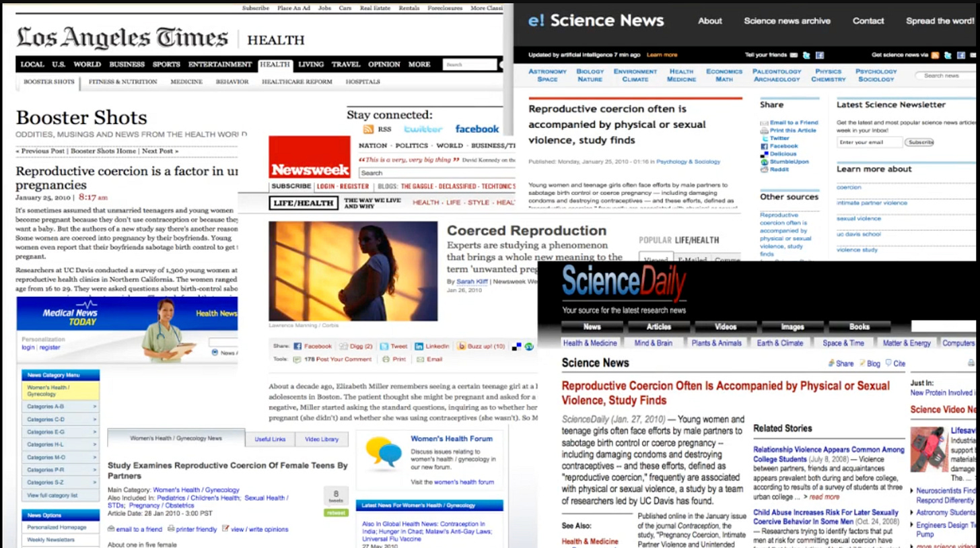Click the Lifesaving video thumbnail in ScienceDaily

(x=929, y=449)
